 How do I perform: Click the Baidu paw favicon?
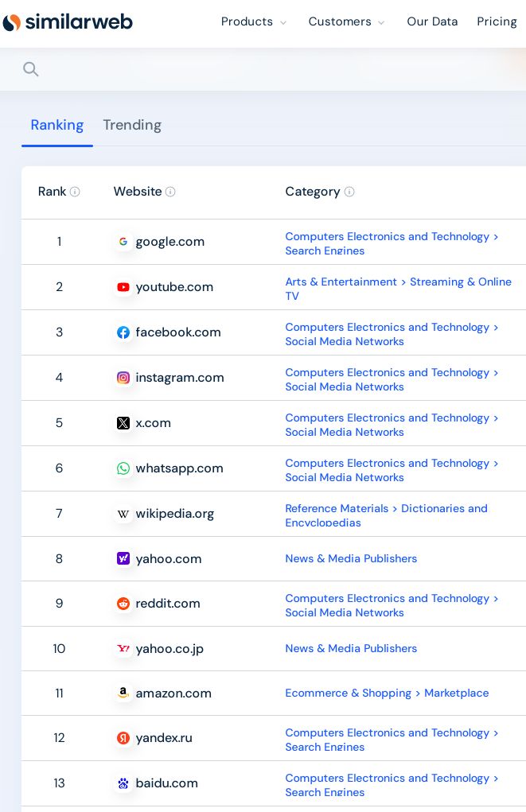123,783
